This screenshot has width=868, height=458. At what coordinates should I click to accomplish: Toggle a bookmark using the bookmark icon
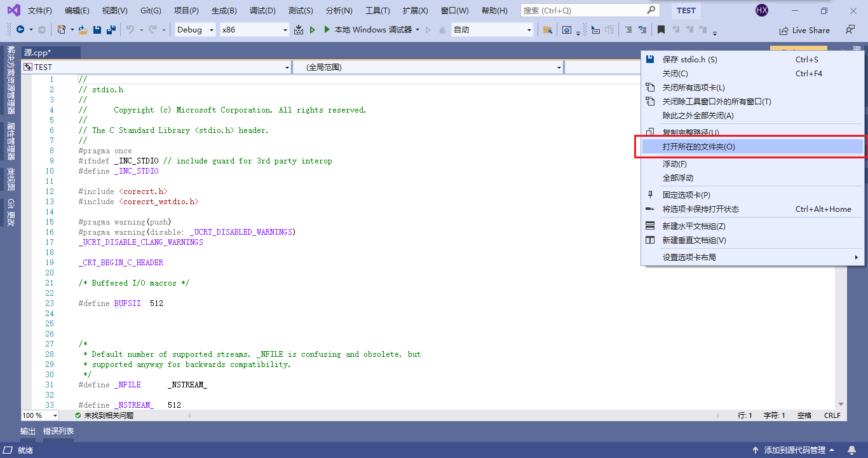[661, 30]
